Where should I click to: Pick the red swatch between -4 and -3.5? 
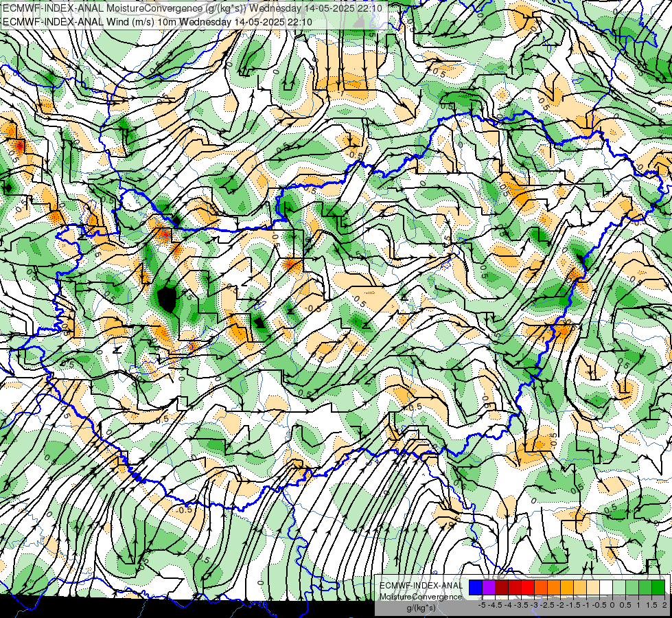point(515,588)
